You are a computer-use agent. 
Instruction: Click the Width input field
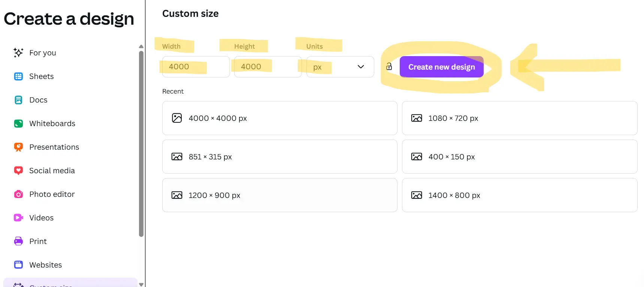coord(196,67)
